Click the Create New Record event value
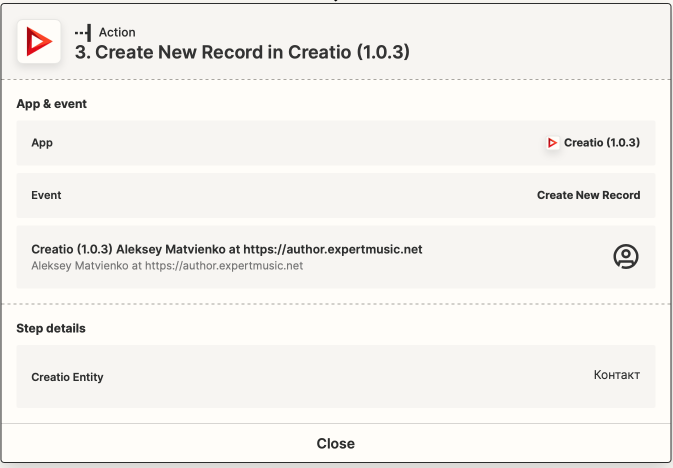Image resolution: width=673 pixels, height=468 pixels. (x=588, y=195)
